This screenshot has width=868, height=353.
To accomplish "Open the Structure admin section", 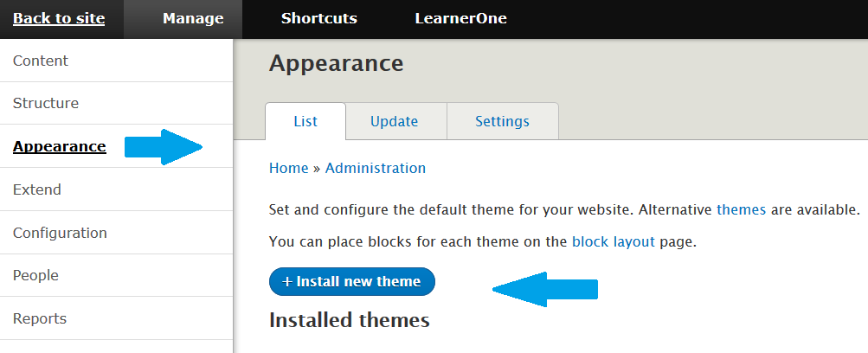I will pos(116,104).
